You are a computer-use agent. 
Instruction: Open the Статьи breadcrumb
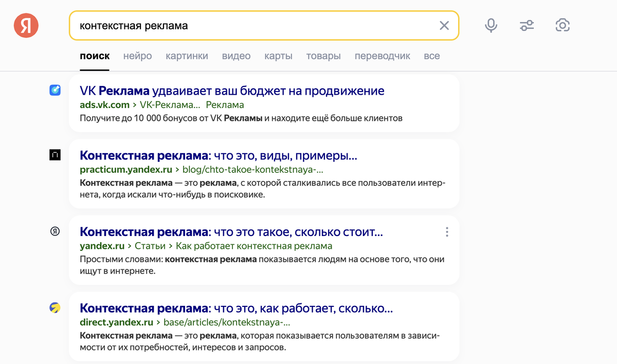point(150,246)
